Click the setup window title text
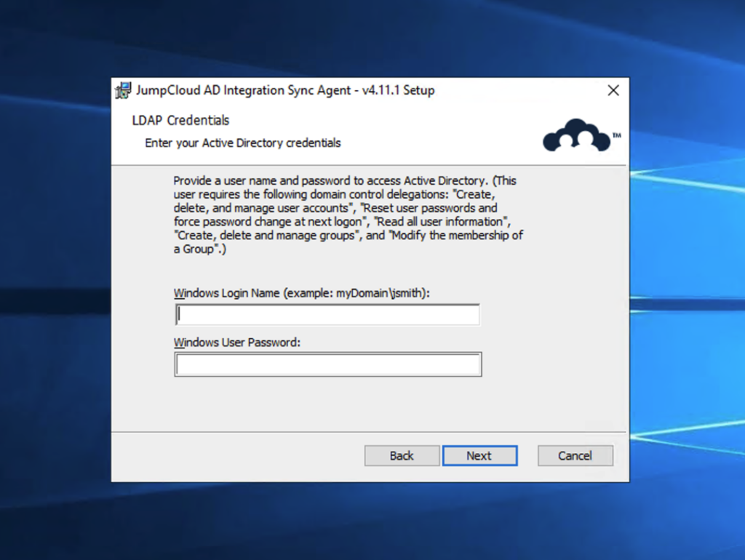Image resolution: width=745 pixels, height=560 pixels. pyautogui.click(x=285, y=90)
